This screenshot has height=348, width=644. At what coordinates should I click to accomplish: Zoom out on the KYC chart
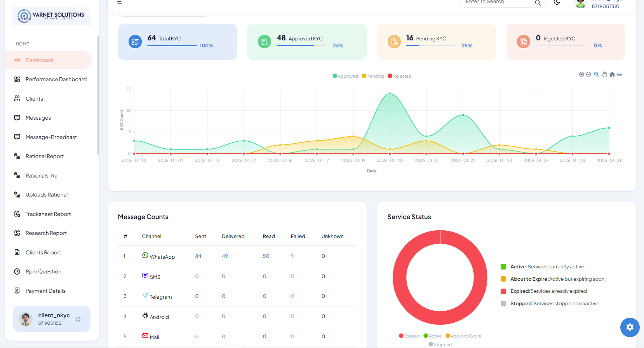tap(588, 74)
